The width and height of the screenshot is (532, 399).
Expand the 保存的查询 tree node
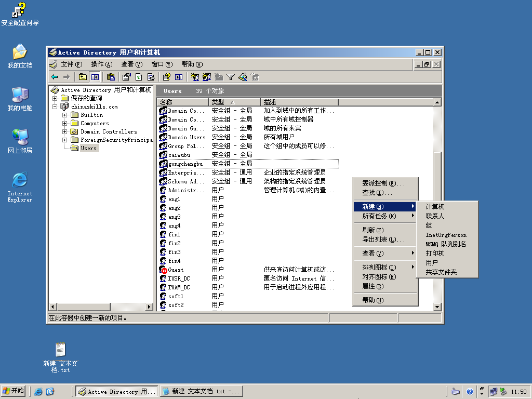point(55,98)
